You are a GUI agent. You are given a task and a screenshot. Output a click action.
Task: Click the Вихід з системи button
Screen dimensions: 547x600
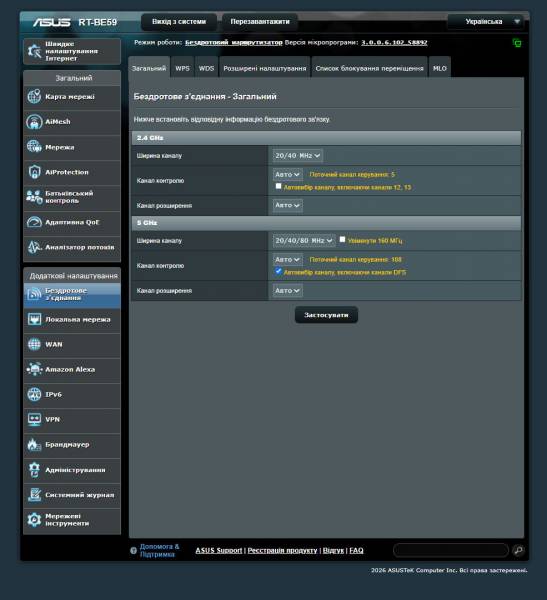click(x=179, y=22)
